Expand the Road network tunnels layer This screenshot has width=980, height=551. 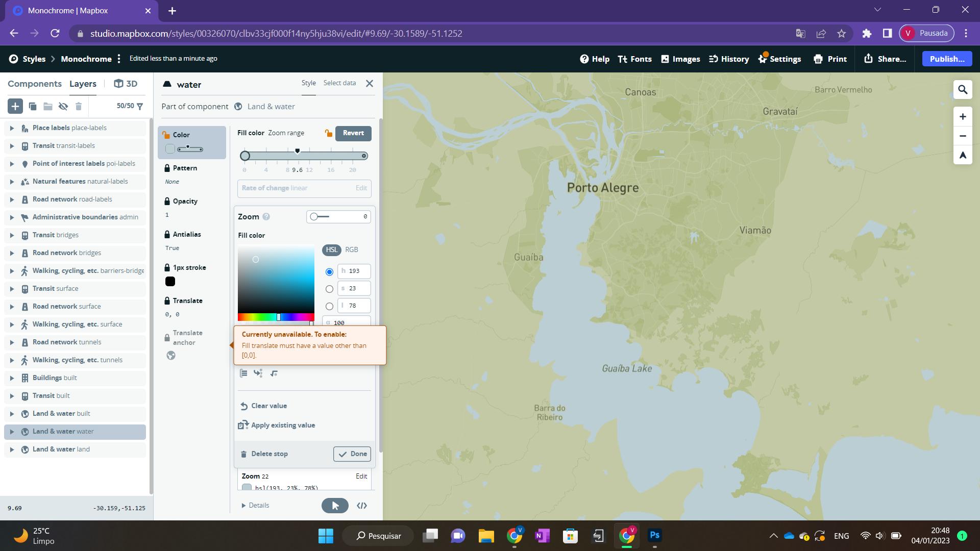pyautogui.click(x=12, y=342)
